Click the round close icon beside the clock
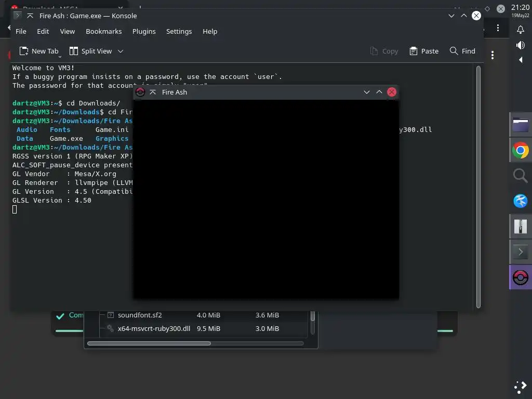Screen dimensions: 532x399 coord(501,9)
